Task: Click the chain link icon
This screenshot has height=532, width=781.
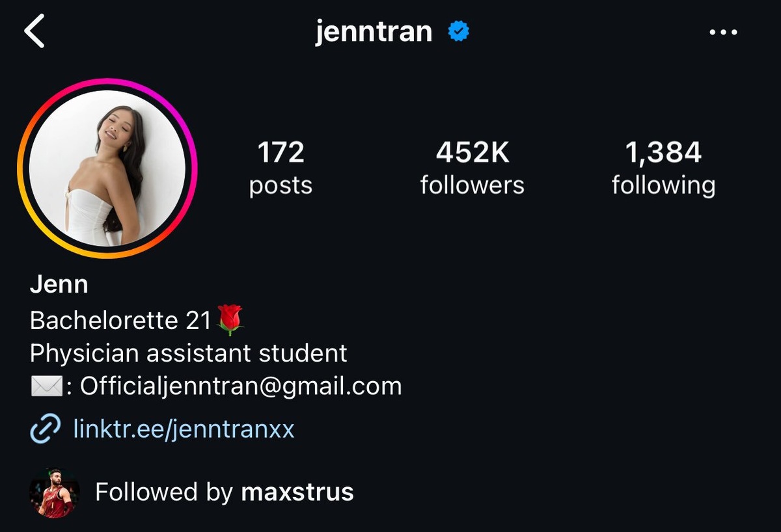Action: click(x=46, y=429)
